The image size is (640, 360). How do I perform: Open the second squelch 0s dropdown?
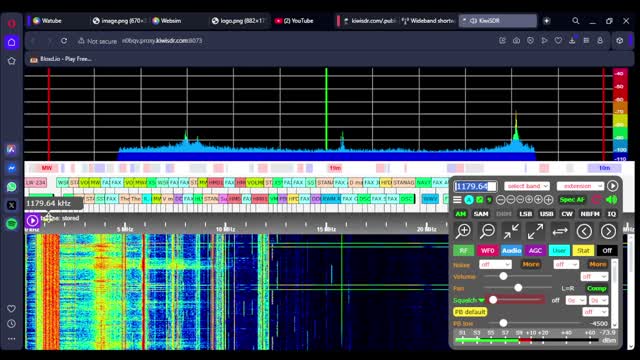coord(598,300)
